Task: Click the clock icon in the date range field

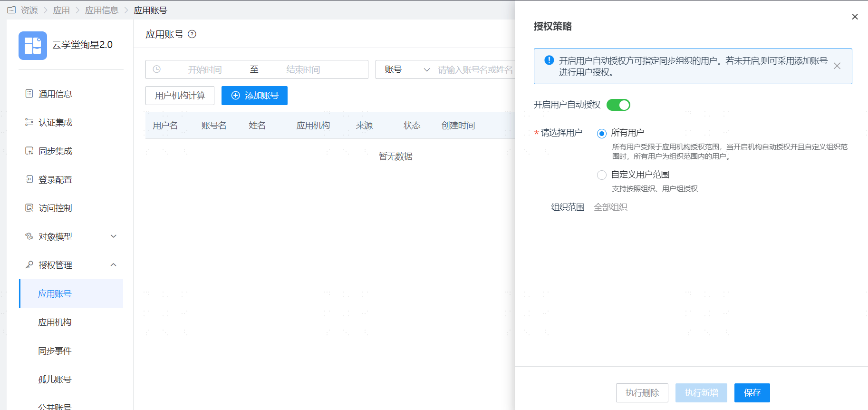Action: click(156, 69)
